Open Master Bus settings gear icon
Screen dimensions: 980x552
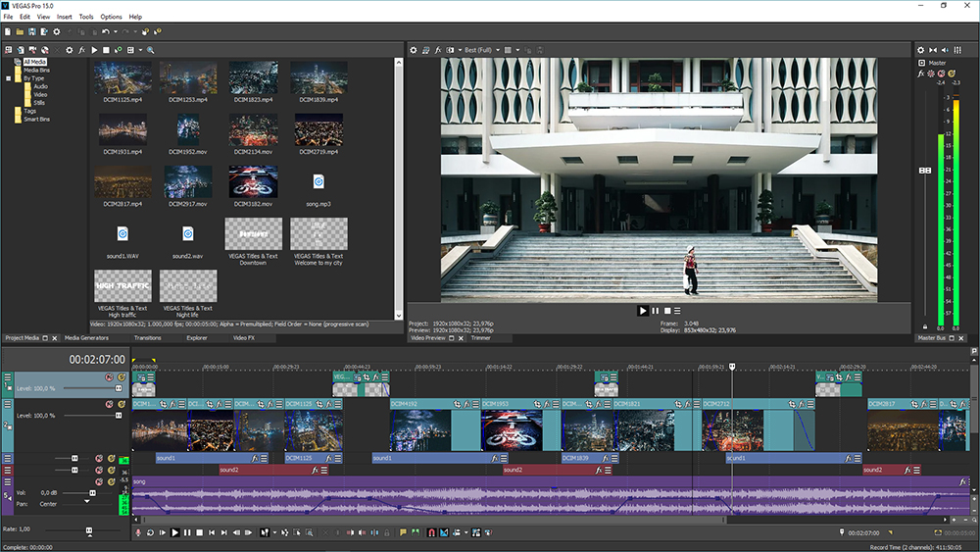(920, 50)
